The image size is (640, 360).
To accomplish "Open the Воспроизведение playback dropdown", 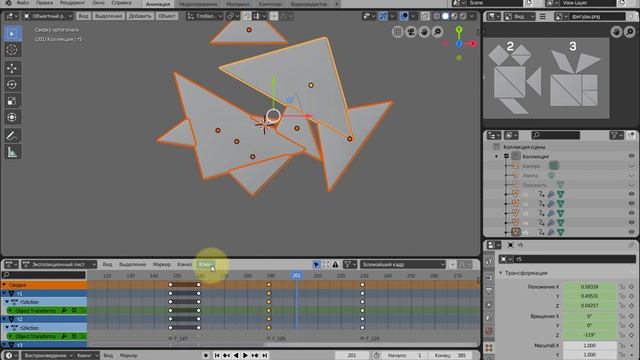I will coord(47,355).
